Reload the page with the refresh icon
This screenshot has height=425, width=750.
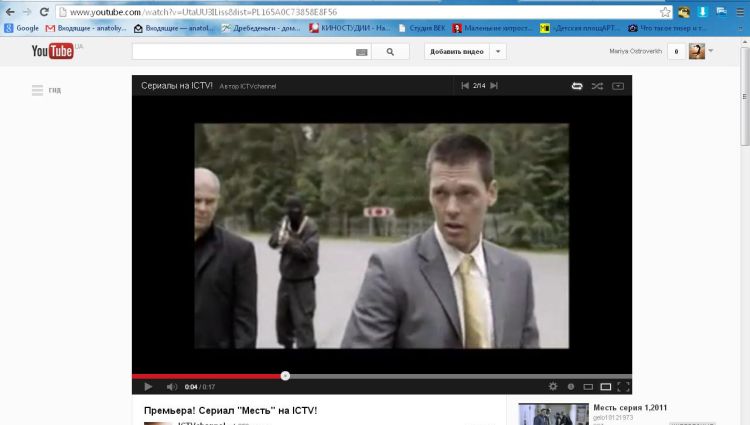click(x=44, y=11)
